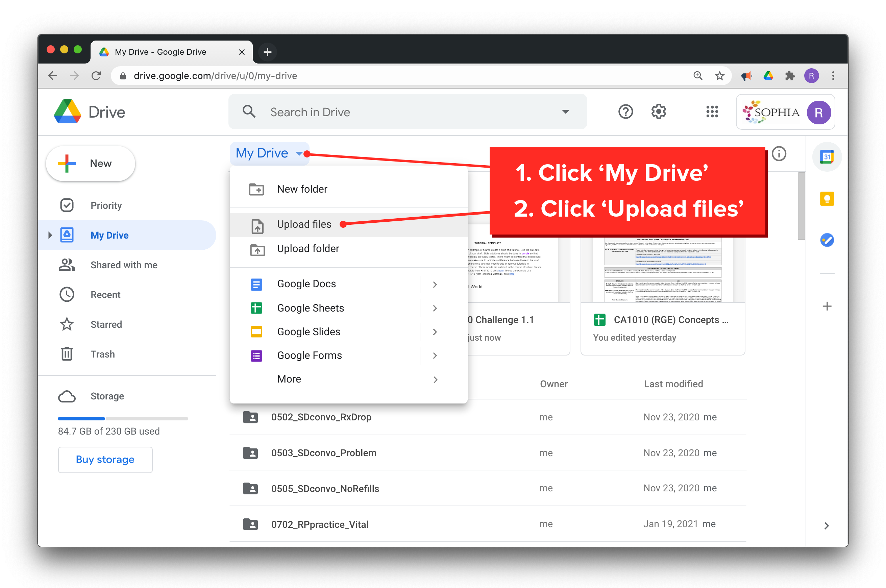Collapse the side panel chevron
This screenshot has height=588, width=886.
pos(826,526)
